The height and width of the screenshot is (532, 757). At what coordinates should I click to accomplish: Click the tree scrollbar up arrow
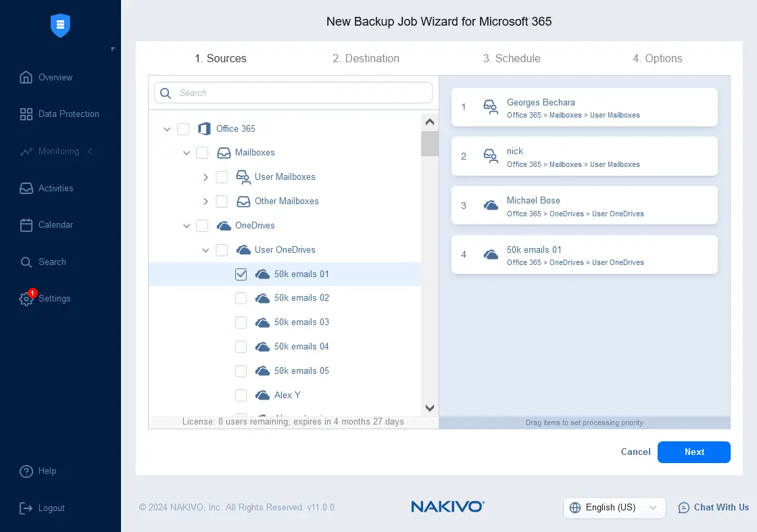click(430, 122)
